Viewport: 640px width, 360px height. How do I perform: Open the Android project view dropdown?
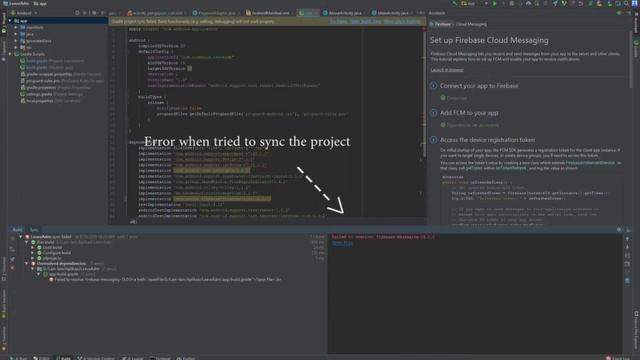click(24, 13)
